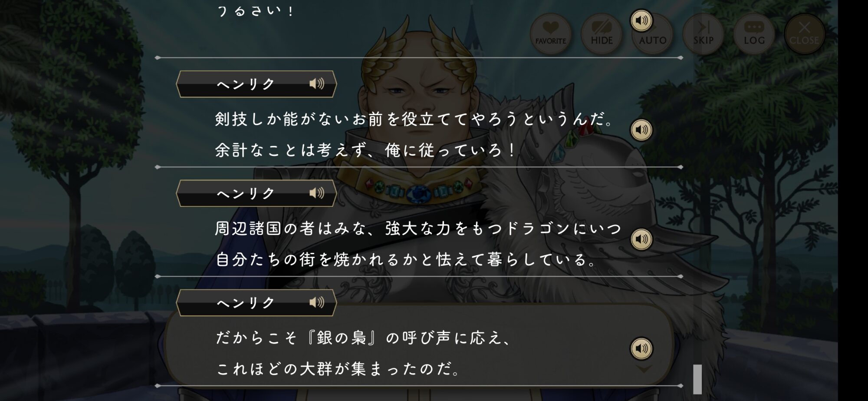Close the backlog with CLOSE button
868x401 pixels.
(804, 34)
